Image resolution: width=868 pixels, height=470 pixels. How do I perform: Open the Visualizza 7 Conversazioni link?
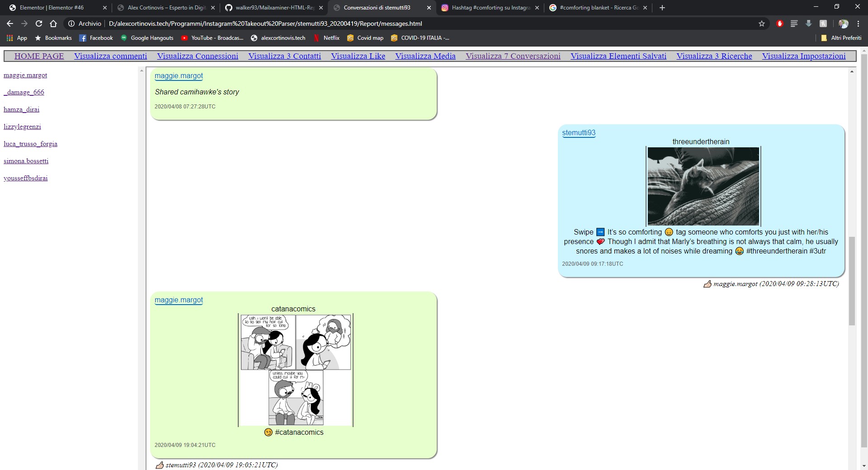click(x=513, y=56)
